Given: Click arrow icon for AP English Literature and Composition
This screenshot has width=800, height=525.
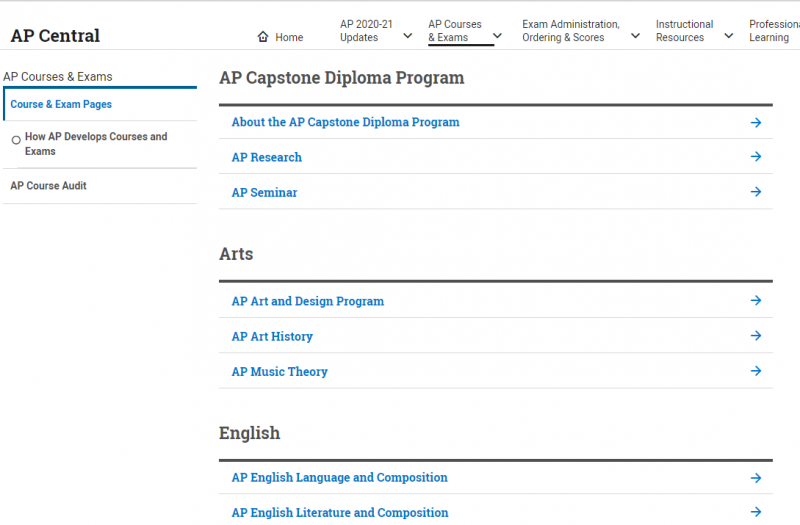Looking at the screenshot, I should (756, 512).
